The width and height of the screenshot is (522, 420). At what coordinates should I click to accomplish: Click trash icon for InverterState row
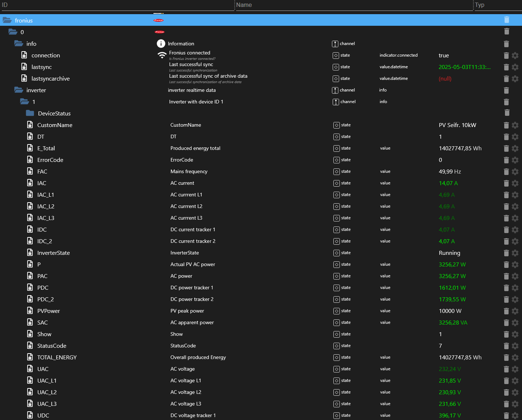[x=506, y=253]
